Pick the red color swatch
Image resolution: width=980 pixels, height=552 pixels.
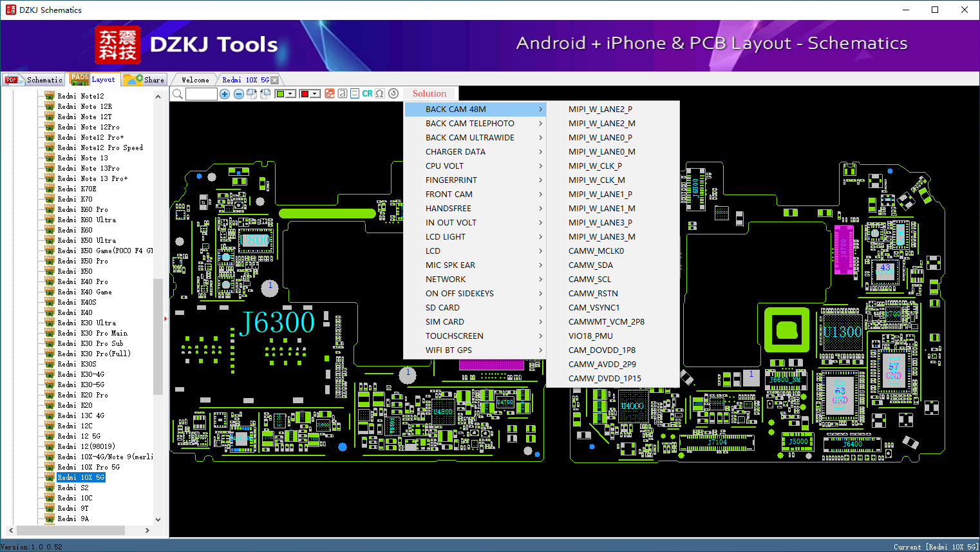[305, 94]
